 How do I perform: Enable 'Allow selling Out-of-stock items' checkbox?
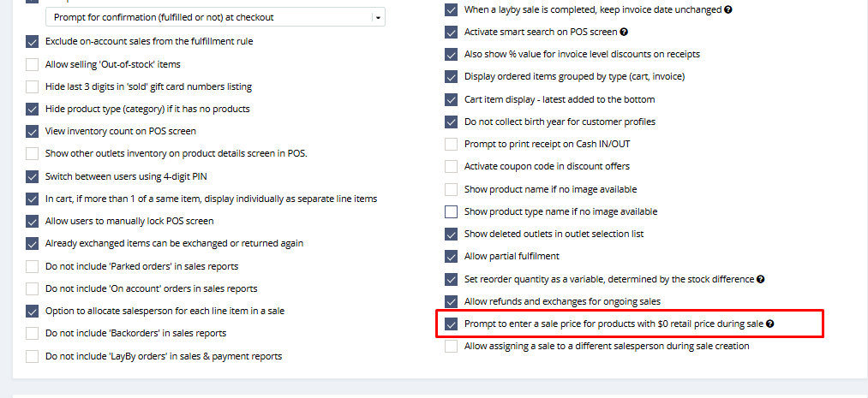pos(33,64)
